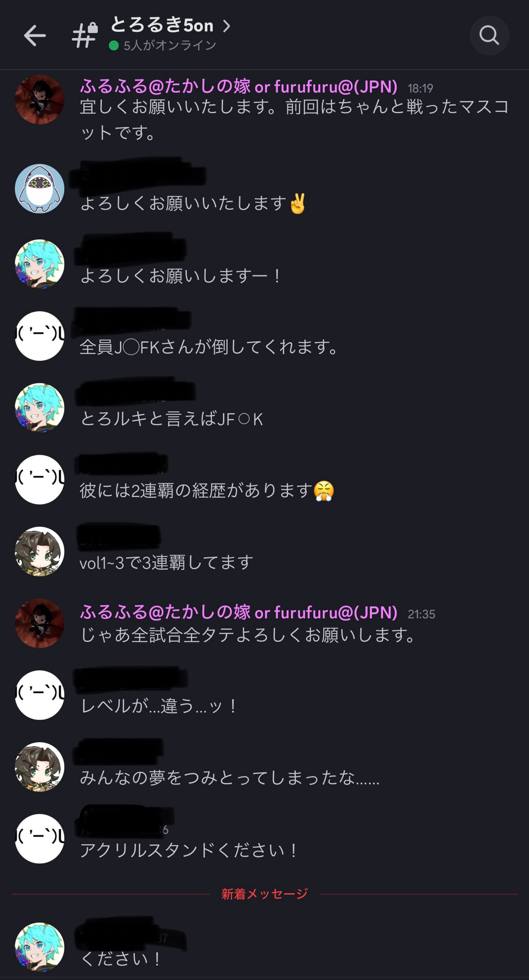Screen dimensions: 529x980
Task: Open blue-haired avatar beside ください！ message
Action: (40, 947)
